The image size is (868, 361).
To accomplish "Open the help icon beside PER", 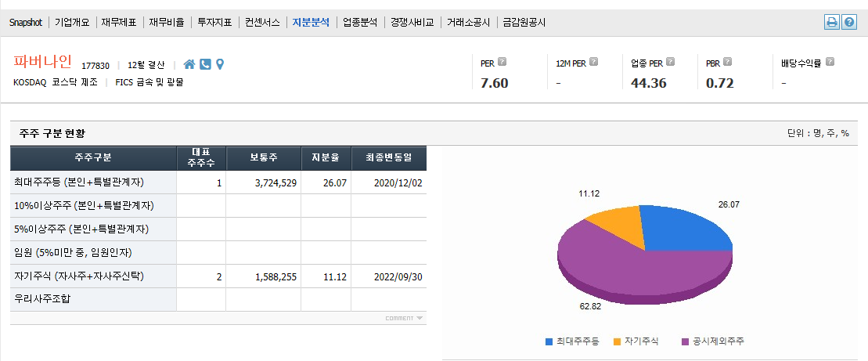I will (x=502, y=61).
